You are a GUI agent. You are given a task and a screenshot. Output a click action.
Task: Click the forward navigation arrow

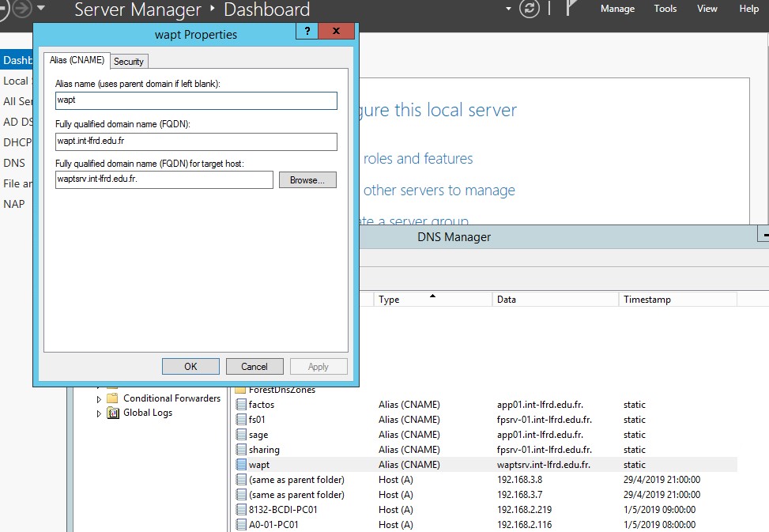pyautogui.click(x=21, y=9)
